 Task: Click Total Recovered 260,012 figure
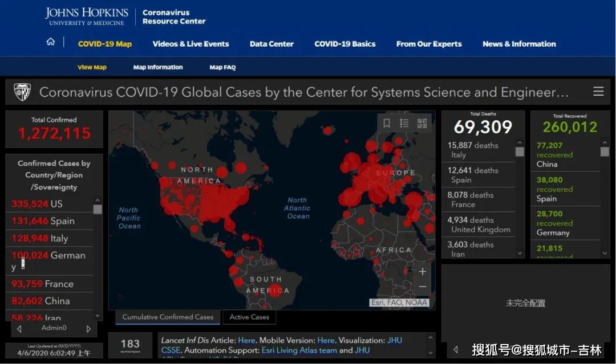click(x=570, y=126)
